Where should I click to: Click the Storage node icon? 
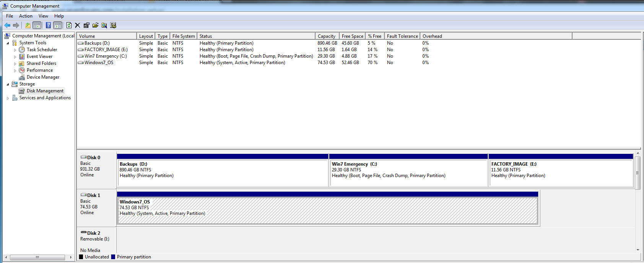point(15,84)
